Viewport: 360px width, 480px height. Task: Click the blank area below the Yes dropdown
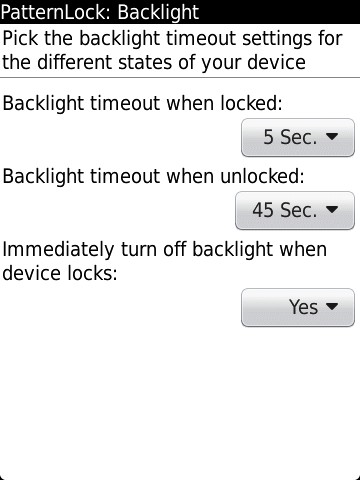coord(180,400)
